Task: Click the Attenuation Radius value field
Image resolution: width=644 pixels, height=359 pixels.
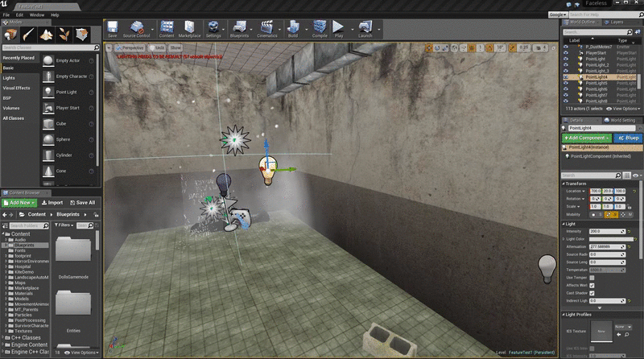Action: click(608, 247)
